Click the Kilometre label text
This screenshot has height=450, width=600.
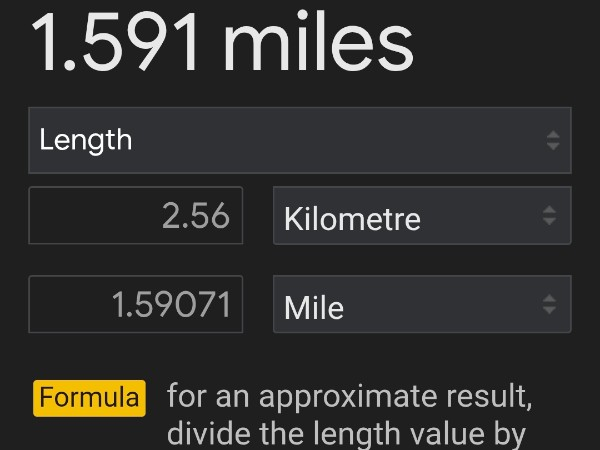point(352,219)
